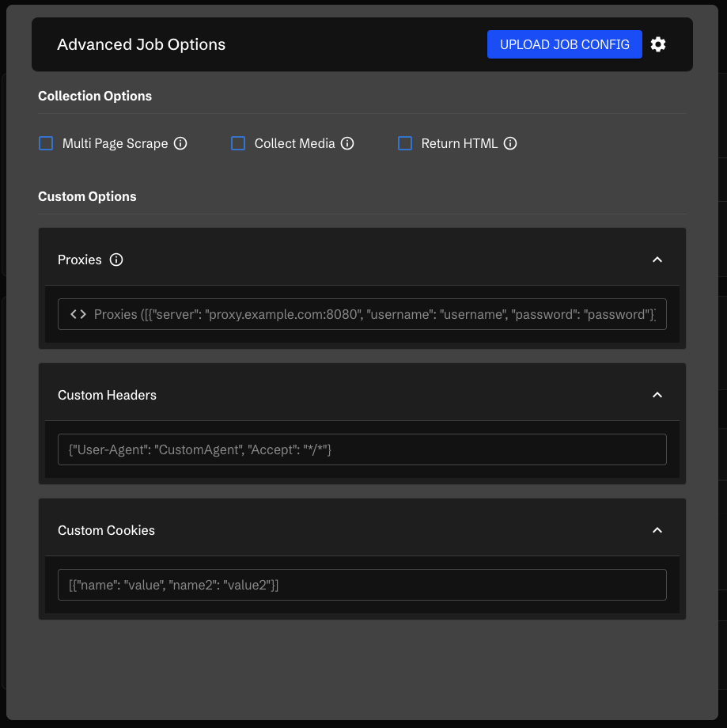Select the Custom Cookies input field
Viewport: 727px width, 728px height.
(x=362, y=585)
